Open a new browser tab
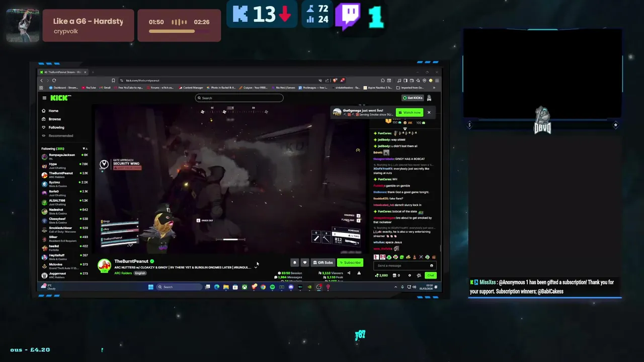The height and width of the screenshot is (362, 644). [x=93, y=72]
